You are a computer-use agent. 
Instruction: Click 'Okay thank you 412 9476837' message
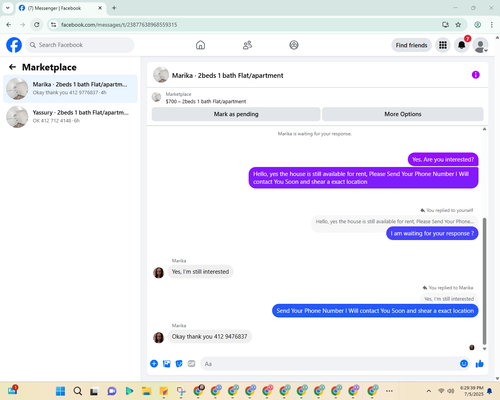[x=209, y=337]
